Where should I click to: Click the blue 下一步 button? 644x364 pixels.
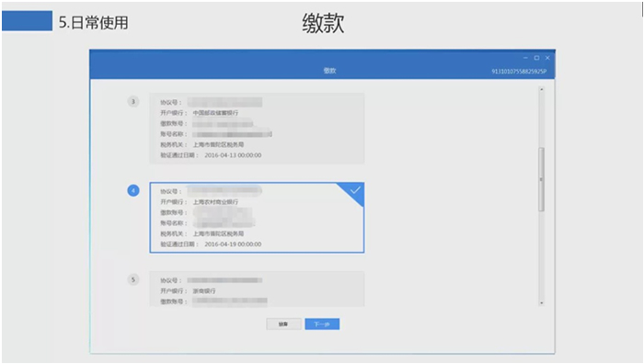(x=322, y=324)
